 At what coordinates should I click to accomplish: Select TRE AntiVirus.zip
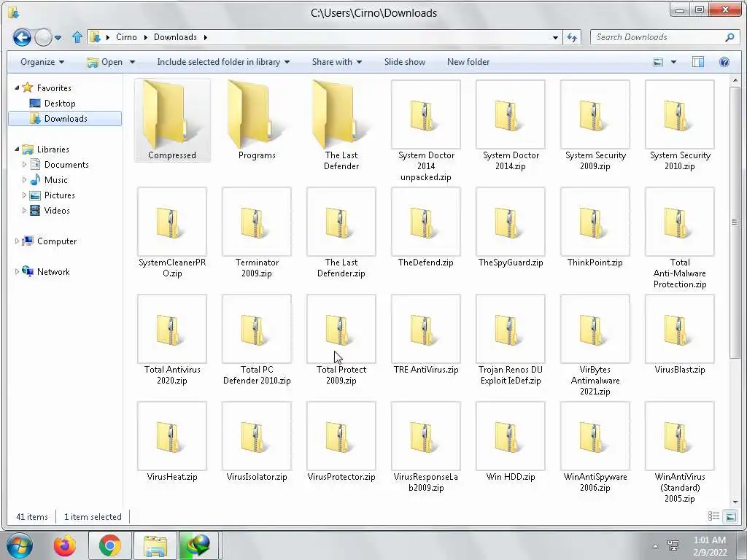pyautogui.click(x=426, y=335)
